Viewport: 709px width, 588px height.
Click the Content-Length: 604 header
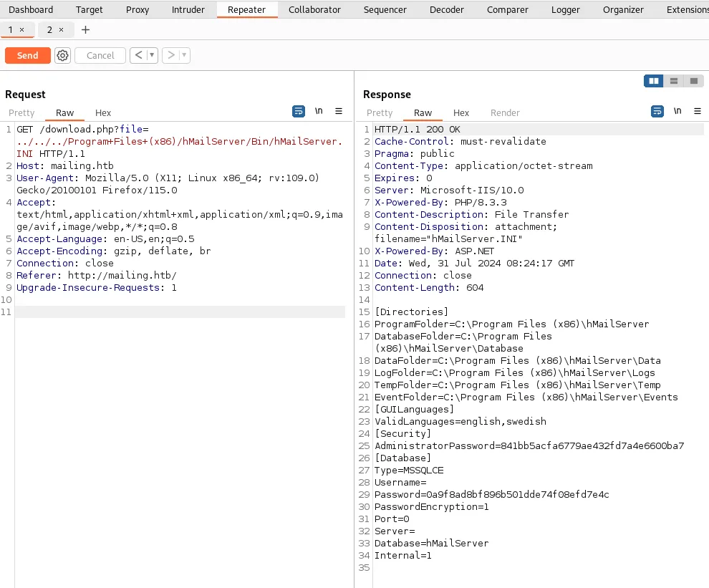coord(429,288)
